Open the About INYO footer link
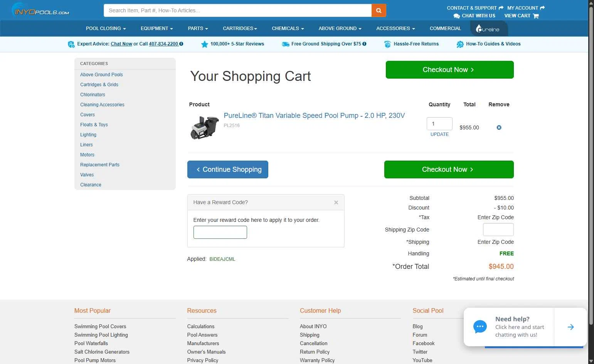This screenshot has width=594, height=364. [313, 327]
